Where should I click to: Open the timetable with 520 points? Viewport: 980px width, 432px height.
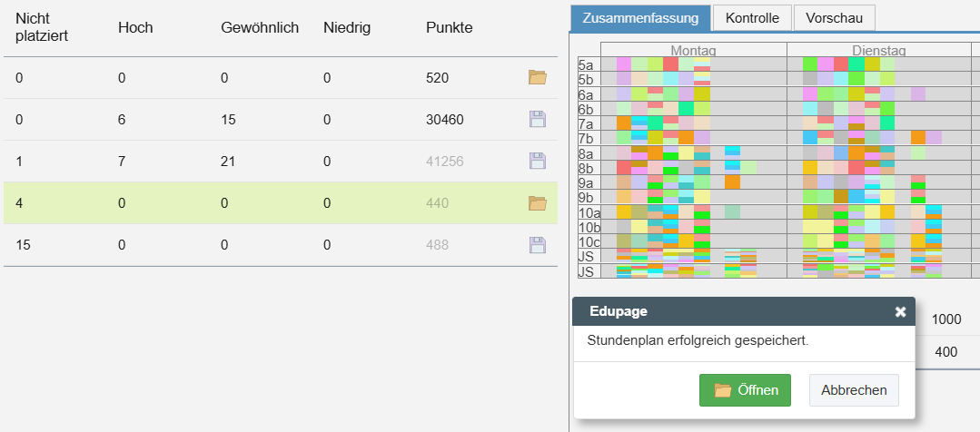(537, 77)
